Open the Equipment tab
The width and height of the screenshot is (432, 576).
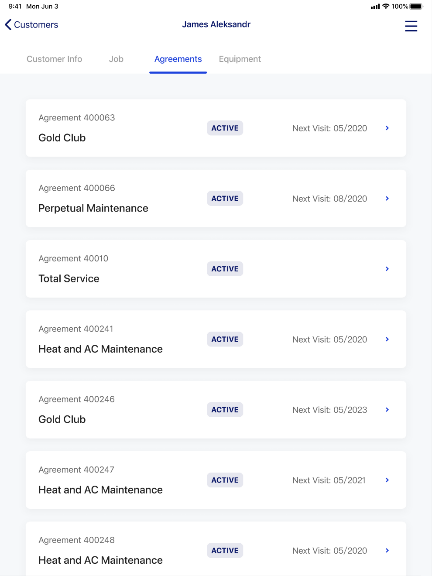(x=240, y=59)
